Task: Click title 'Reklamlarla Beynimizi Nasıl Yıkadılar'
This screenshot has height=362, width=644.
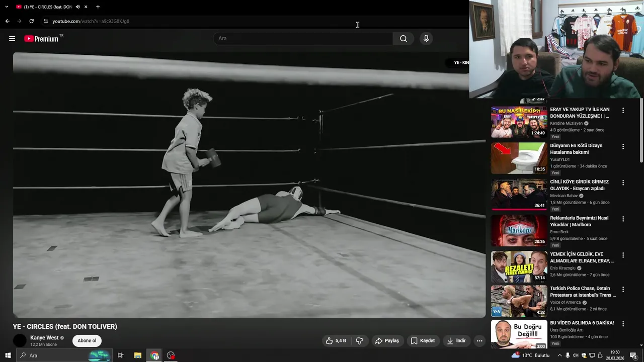Action: [x=579, y=221]
